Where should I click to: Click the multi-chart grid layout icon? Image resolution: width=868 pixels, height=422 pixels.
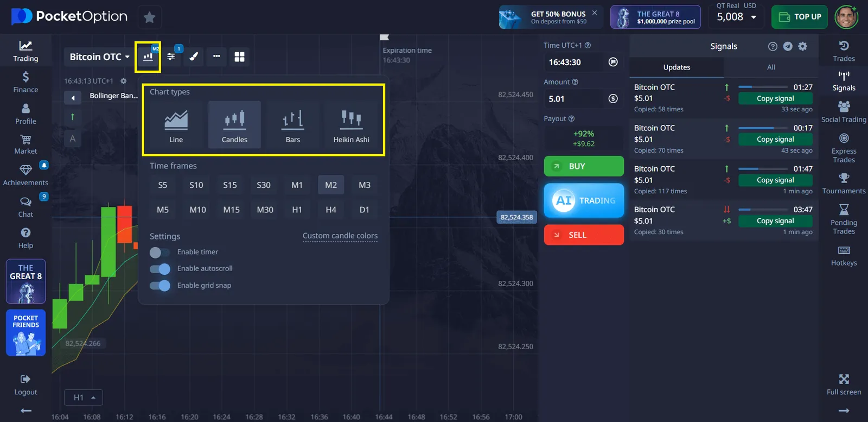pos(239,56)
